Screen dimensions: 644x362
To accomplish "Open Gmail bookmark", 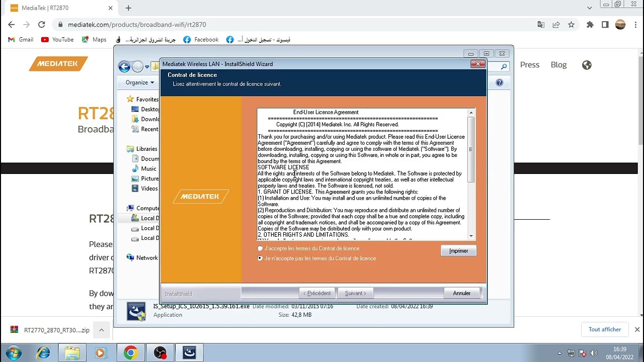I will coord(21,40).
